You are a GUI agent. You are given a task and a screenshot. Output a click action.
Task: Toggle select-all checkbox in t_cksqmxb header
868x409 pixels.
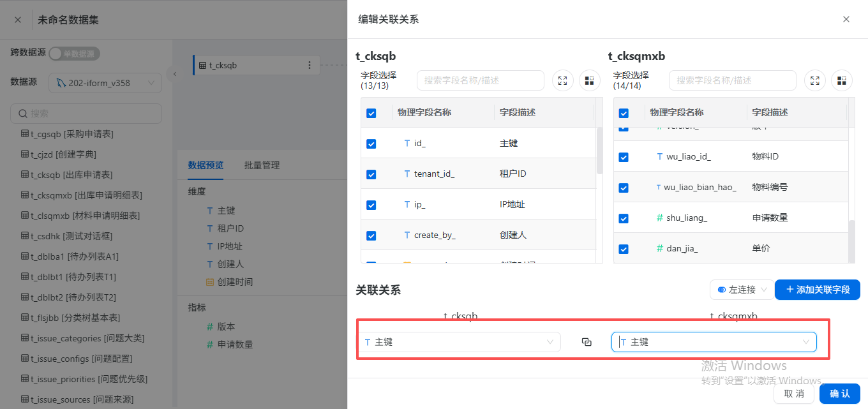click(x=624, y=113)
